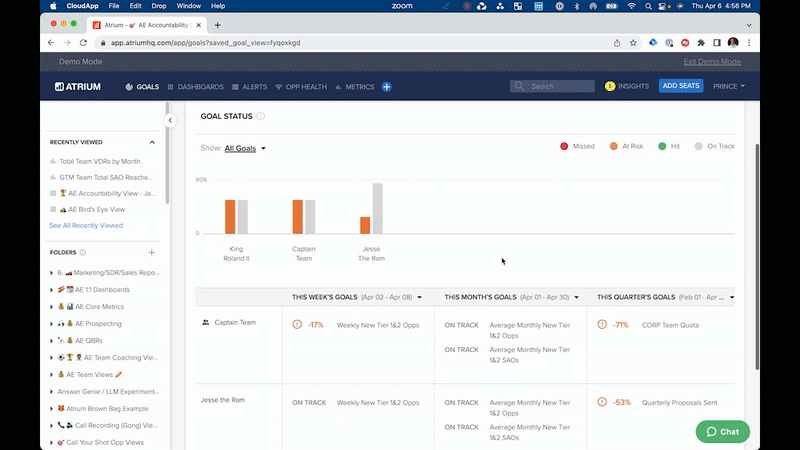Click the Captain Team row name
This screenshot has height=450, width=800.
point(235,322)
